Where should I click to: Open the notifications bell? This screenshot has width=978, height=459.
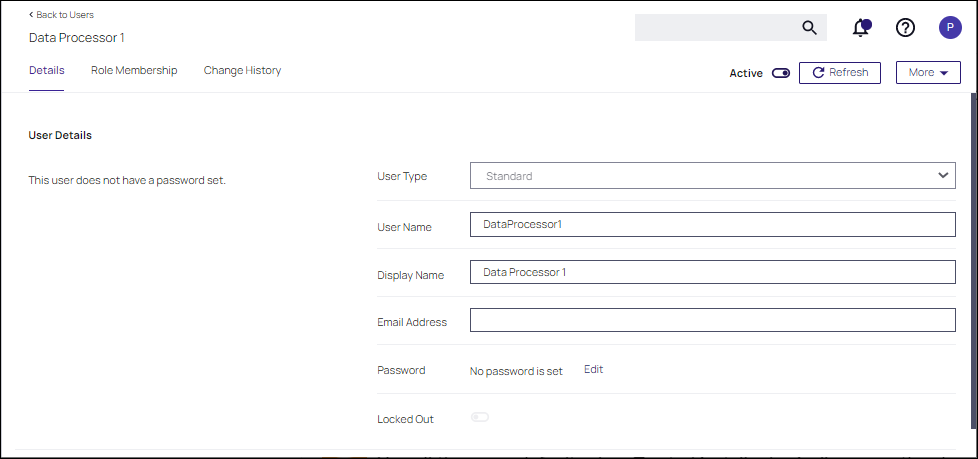click(x=860, y=28)
